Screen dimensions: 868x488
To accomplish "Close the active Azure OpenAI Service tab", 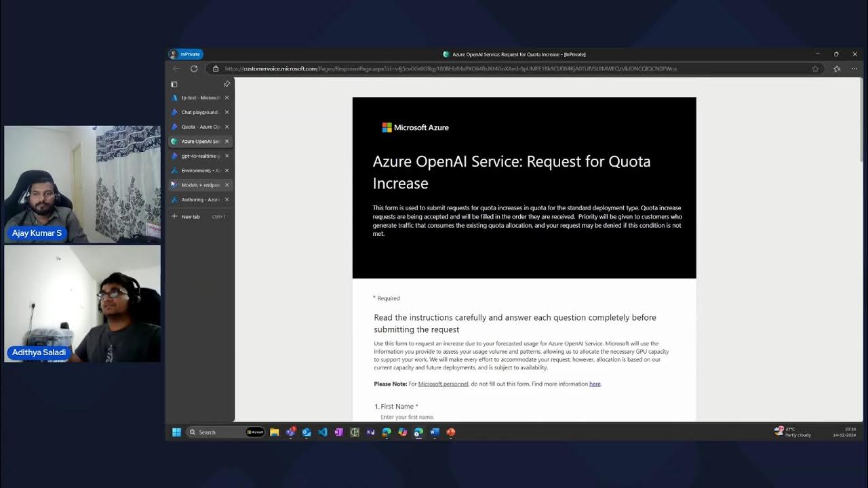I will [226, 142].
